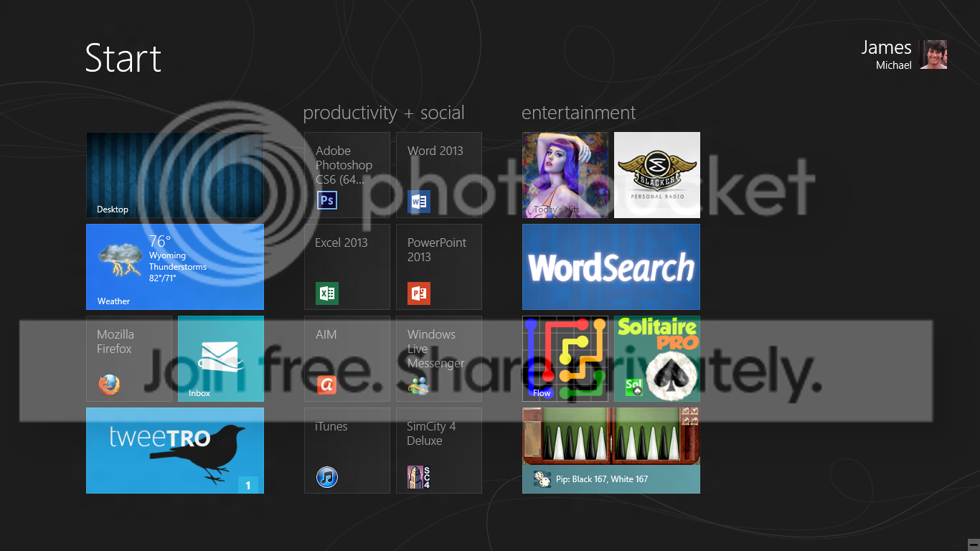
Task: Open the Excel 2013 tile
Action: [x=347, y=267]
